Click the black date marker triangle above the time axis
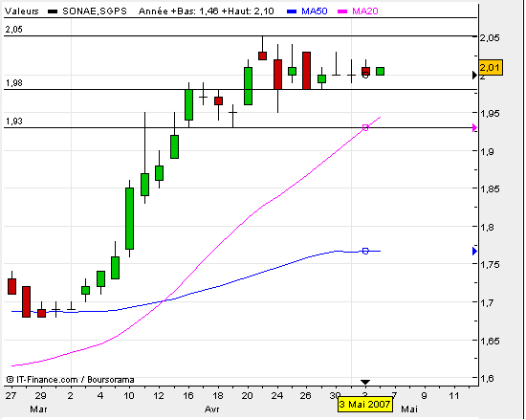Screen dimensions: 526x420 (365, 382)
